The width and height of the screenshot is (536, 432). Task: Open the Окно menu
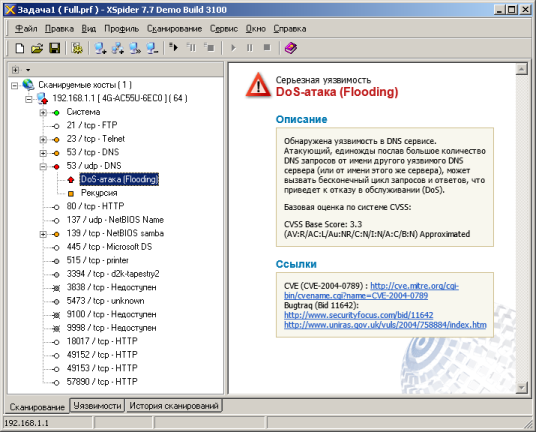[x=255, y=29]
